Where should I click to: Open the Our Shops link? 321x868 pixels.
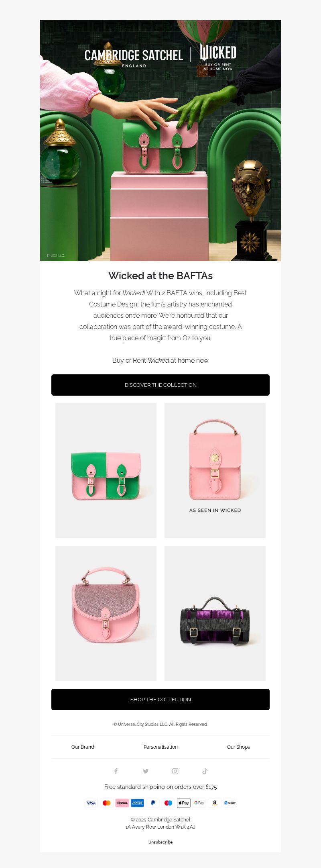[x=238, y=747]
